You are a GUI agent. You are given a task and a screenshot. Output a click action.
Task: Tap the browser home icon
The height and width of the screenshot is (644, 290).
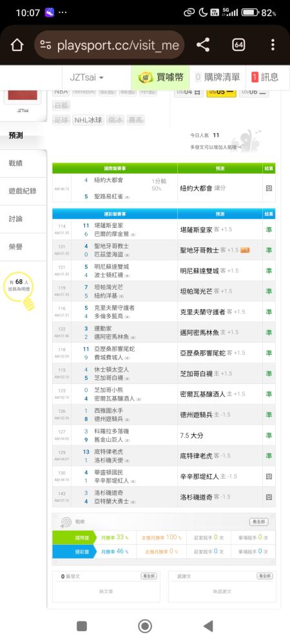pos(17,45)
